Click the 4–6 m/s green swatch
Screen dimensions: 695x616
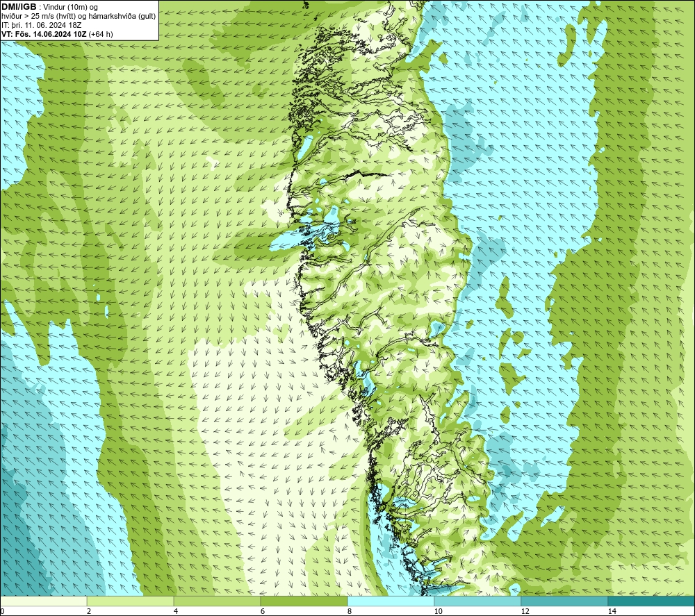point(217,601)
